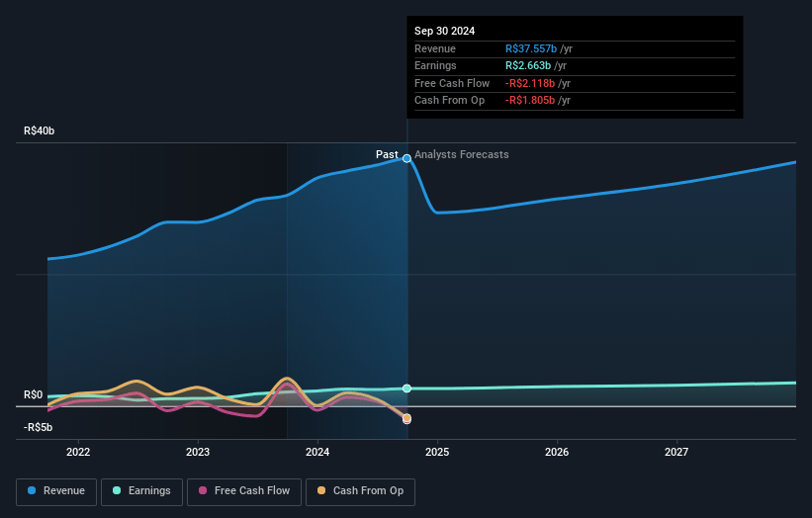Click the Revenue row label in tooltip
This screenshot has width=812, height=518.
tap(435, 48)
